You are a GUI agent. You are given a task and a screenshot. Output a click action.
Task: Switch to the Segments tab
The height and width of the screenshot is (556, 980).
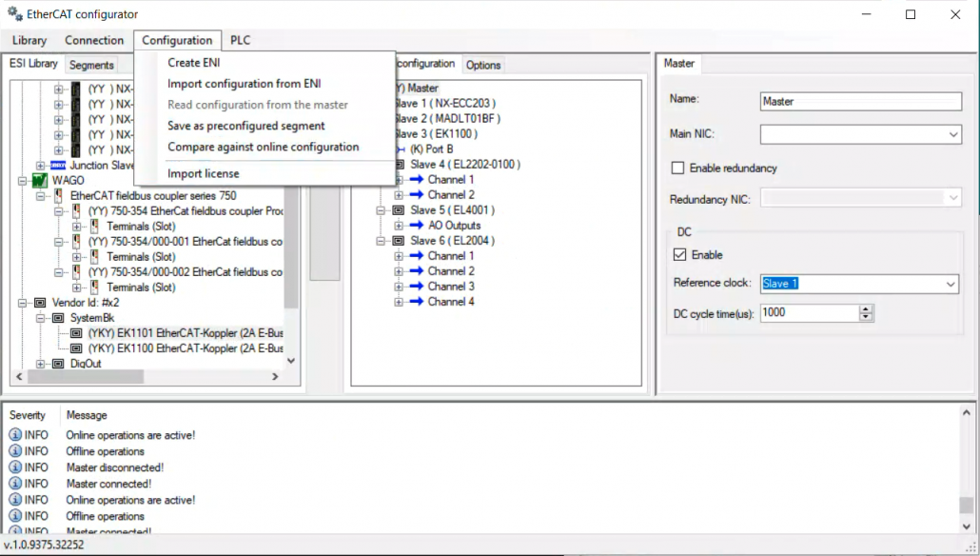91,66
